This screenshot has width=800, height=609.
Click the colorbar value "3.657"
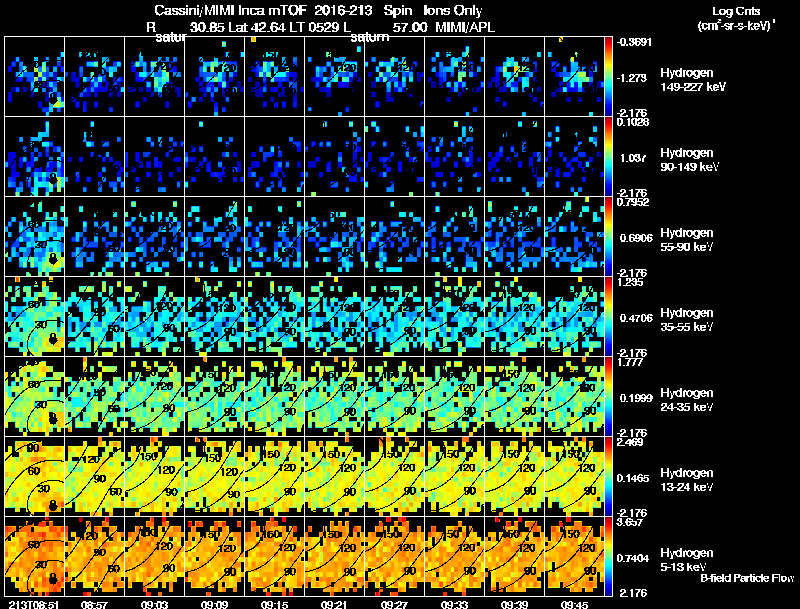[631, 522]
